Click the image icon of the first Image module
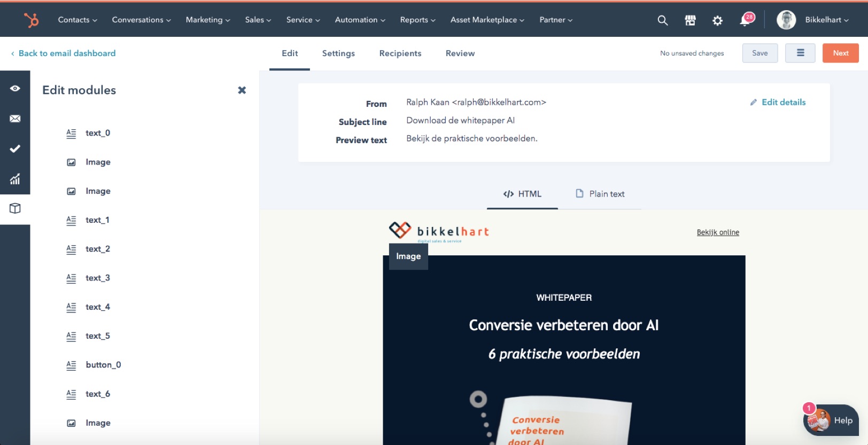The width and height of the screenshot is (868, 445). pos(71,162)
